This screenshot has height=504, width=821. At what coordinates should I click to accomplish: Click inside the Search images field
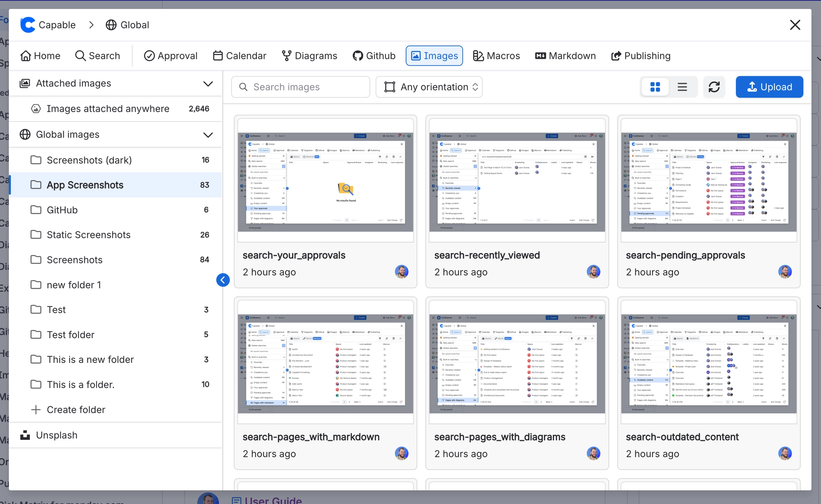pos(300,87)
